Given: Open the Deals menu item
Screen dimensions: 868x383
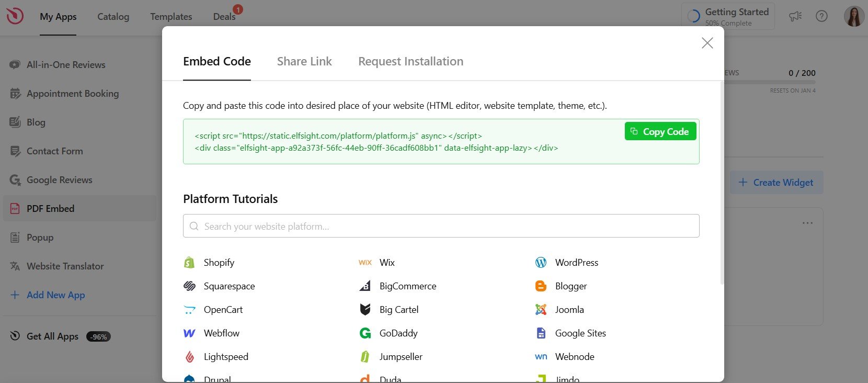Looking at the screenshot, I should [224, 17].
